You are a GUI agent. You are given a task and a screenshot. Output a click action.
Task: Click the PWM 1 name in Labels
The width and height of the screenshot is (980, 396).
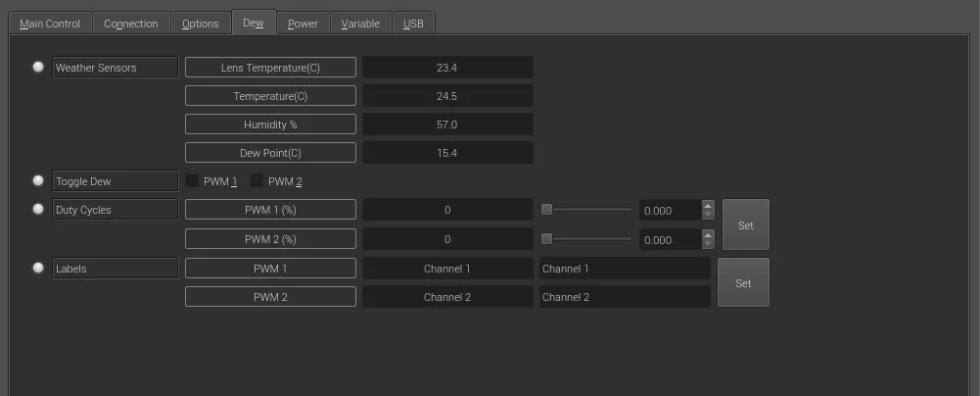270,269
